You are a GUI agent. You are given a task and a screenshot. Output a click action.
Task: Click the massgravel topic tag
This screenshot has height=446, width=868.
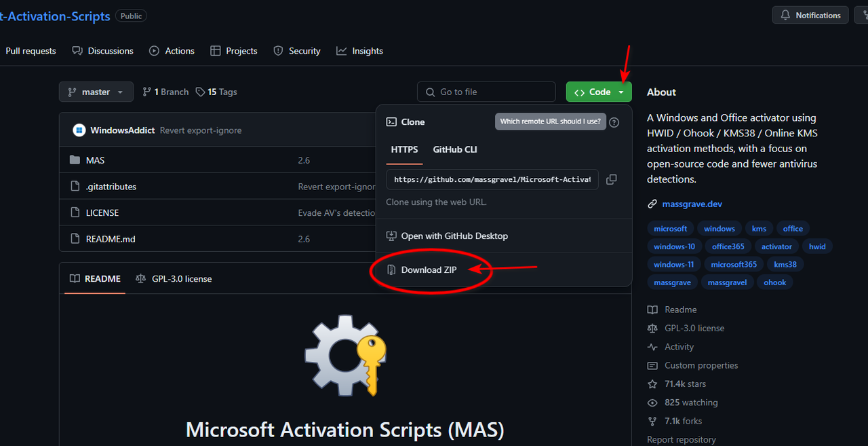tap(727, 282)
